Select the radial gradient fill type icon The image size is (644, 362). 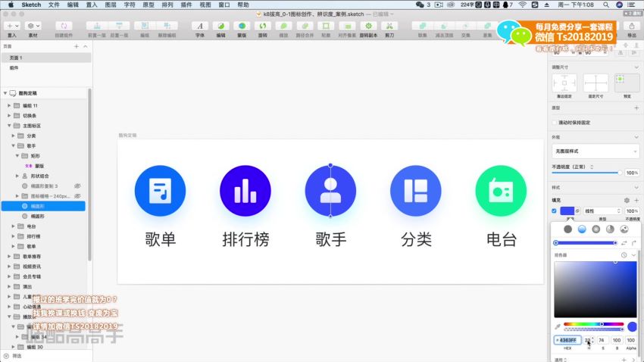click(596, 229)
